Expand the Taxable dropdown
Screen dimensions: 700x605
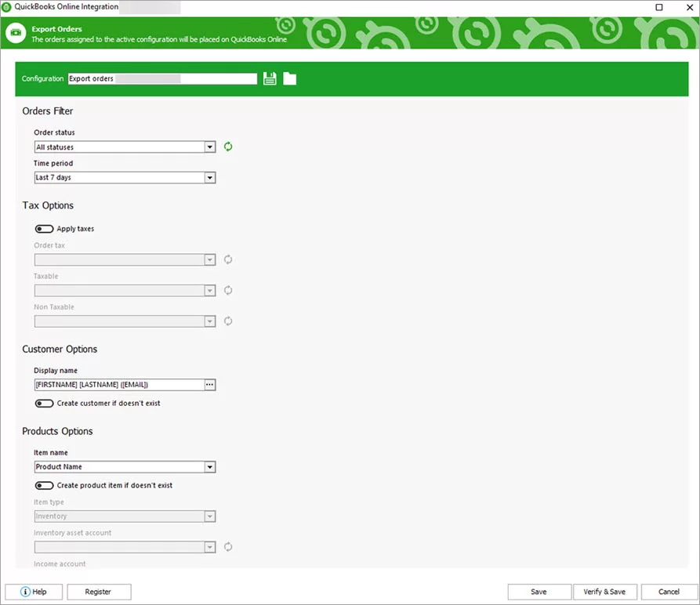coord(210,291)
